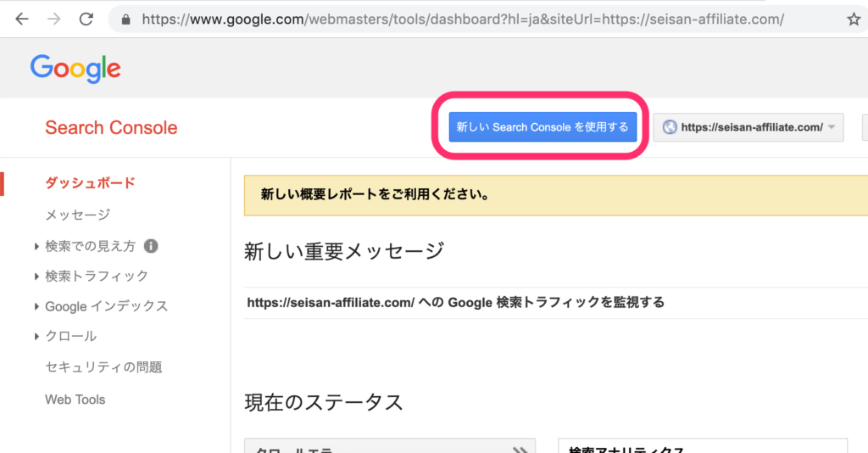Open メッセージ in the sidebar
Screen dimensions: 868x453
click(77, 215)
